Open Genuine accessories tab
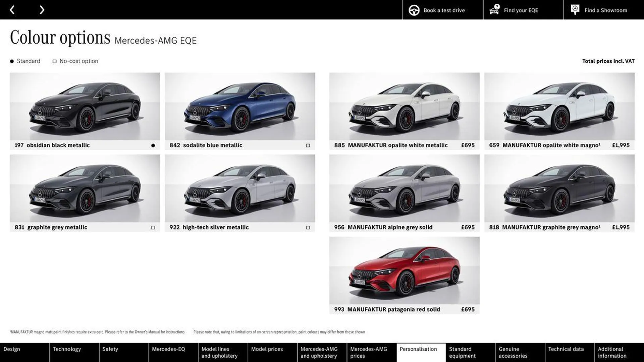This screenshot has height=362, width=644. (520, 352)
